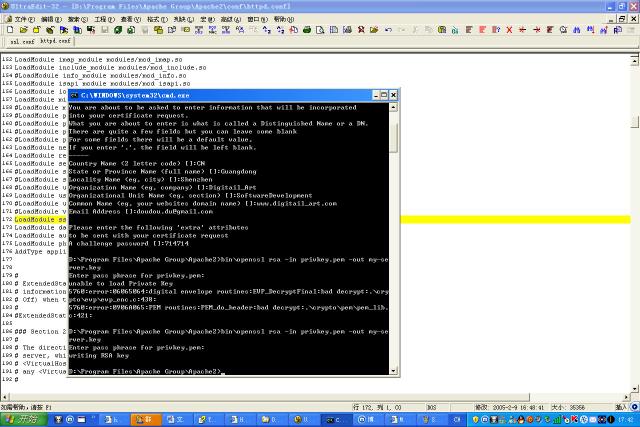Open the 工程(P) Project menu

click(104, 19)
